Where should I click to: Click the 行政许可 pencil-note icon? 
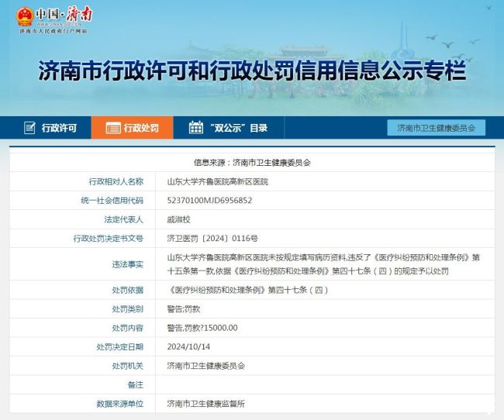29,128
